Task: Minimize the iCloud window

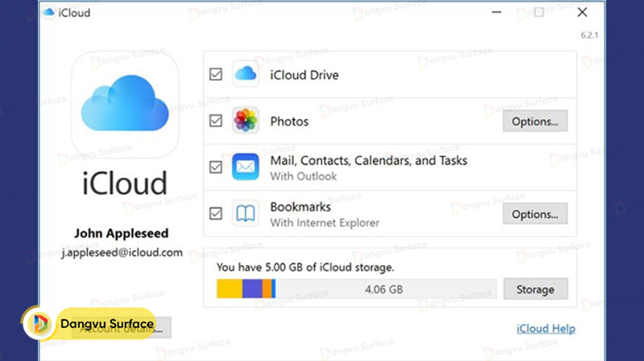Action: [x=497, y=12]
